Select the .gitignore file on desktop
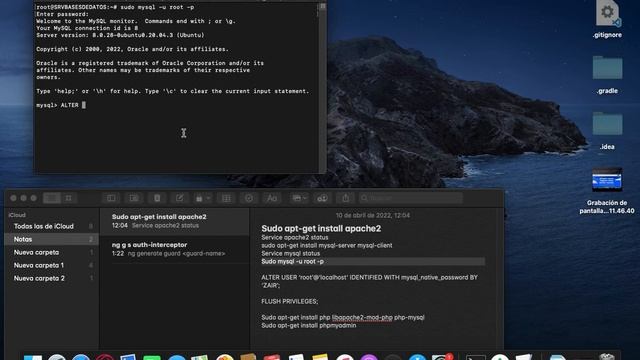This screenshot has width=640, height=360. click(607, 19)
